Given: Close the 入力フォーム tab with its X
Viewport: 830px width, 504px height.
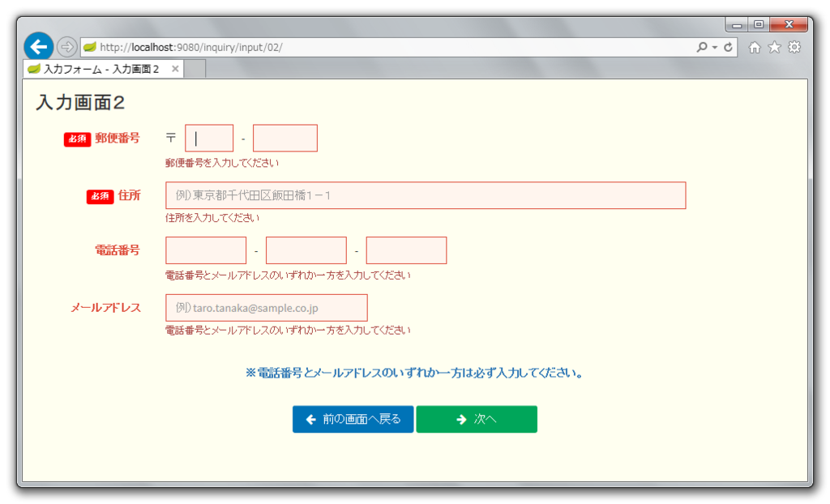Looking at the screenshot, I should (x=175, y=69).
